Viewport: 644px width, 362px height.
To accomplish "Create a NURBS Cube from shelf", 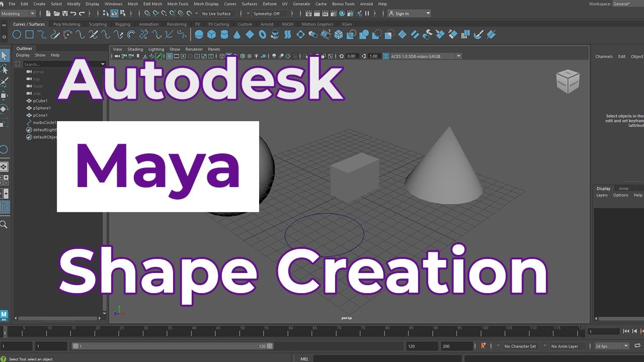I will click(212, 34).
